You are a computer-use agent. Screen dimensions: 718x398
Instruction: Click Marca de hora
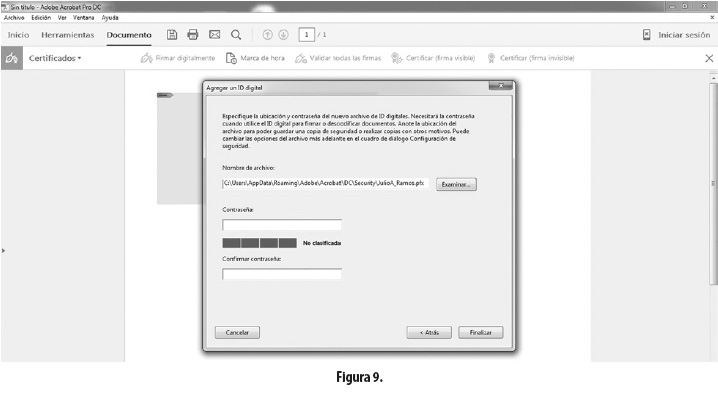255,58
